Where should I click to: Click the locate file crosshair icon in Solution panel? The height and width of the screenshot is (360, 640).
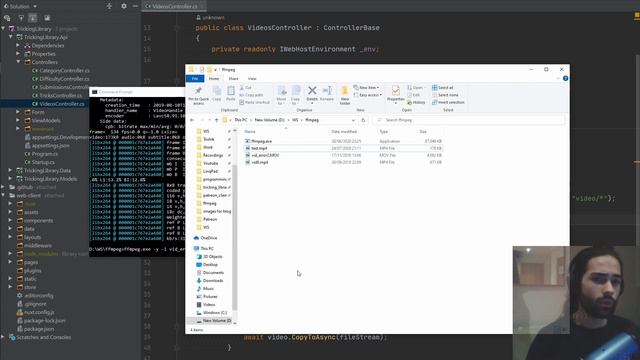pyautogui.click(x=109, y=6)
